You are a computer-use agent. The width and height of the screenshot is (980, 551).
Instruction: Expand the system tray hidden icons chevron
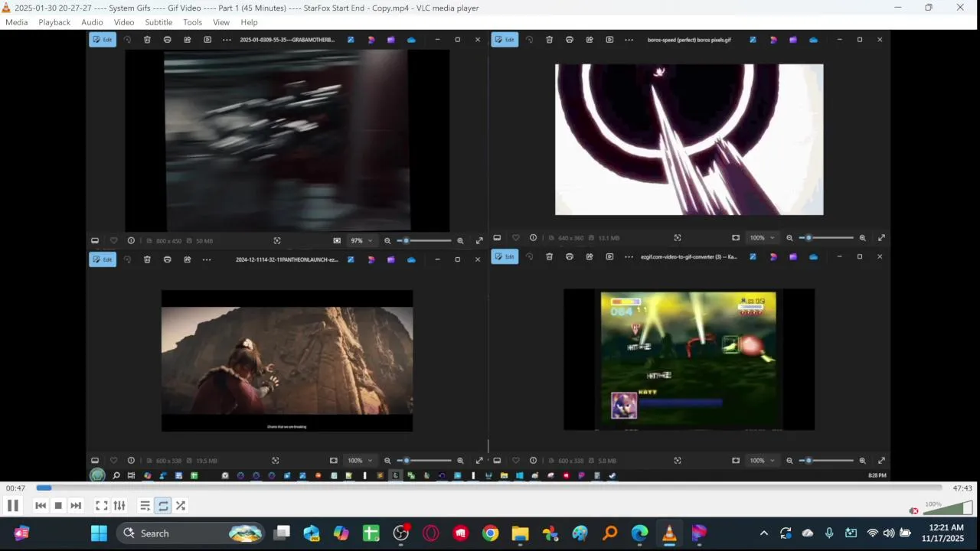(x=763, y=533)
